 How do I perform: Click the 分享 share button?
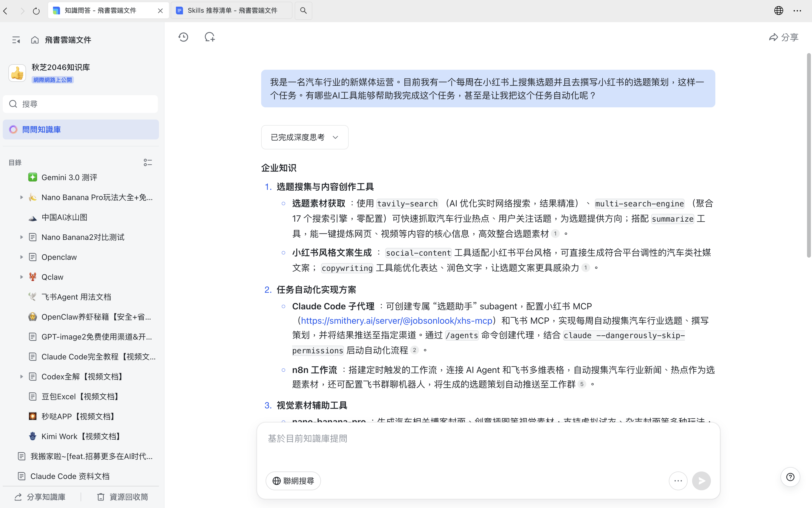click(x=783, y=37)
